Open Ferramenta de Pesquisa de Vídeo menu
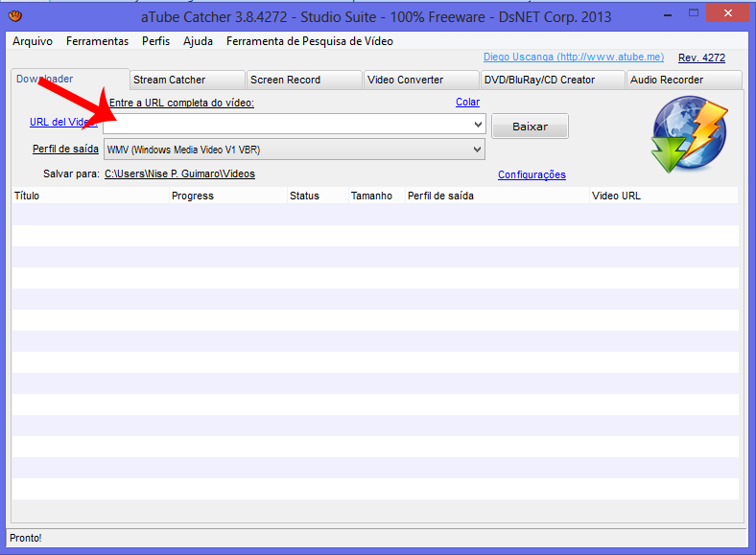 [x=310, y=41]
